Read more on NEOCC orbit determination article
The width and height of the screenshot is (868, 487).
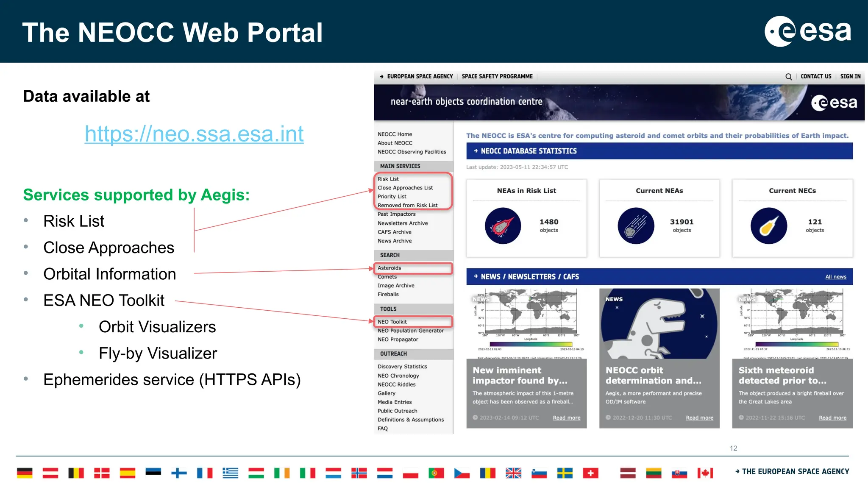click(699, 418)
